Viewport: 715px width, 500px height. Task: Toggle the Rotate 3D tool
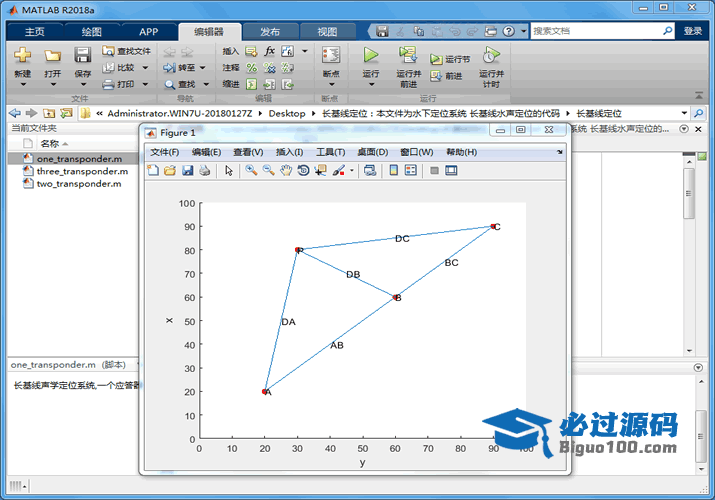click(x=303, y=170)
